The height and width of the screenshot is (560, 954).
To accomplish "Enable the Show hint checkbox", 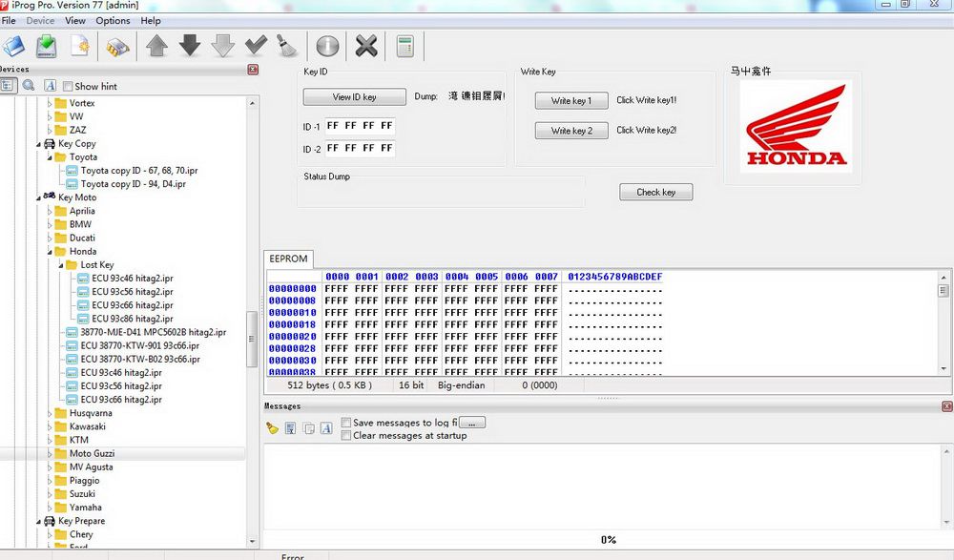I will pyautogui.click(x=68, y=86).
